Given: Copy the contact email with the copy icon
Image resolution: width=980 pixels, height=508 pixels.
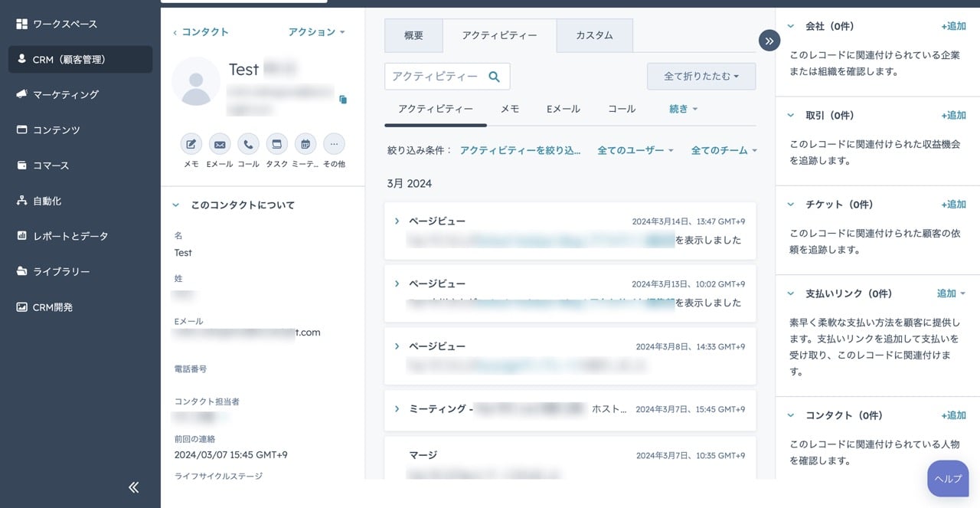Looking at the screenshot, I should pyautogui.click(x=343, y=100).
